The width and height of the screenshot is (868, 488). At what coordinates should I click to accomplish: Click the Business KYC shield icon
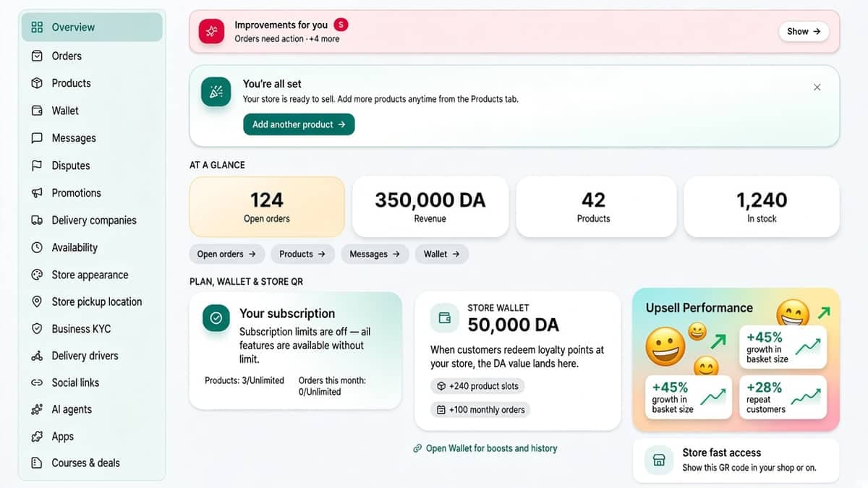click(37, 328)
